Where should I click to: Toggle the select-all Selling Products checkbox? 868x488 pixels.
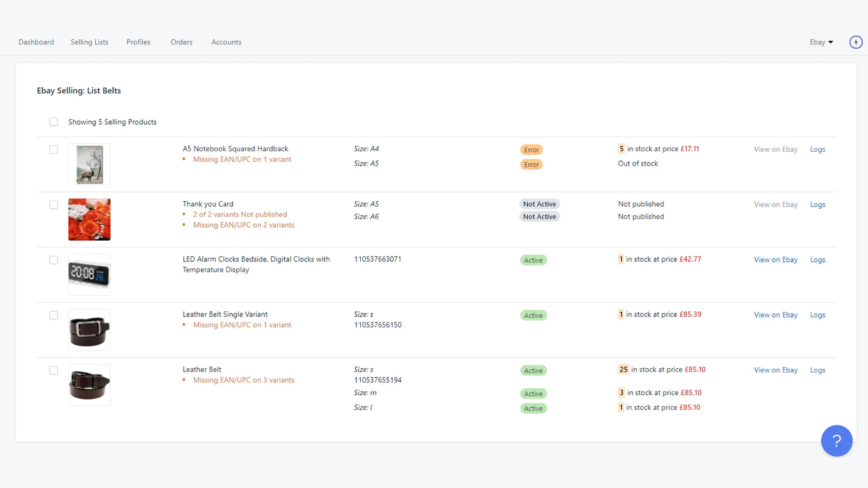tap(54, 122)
